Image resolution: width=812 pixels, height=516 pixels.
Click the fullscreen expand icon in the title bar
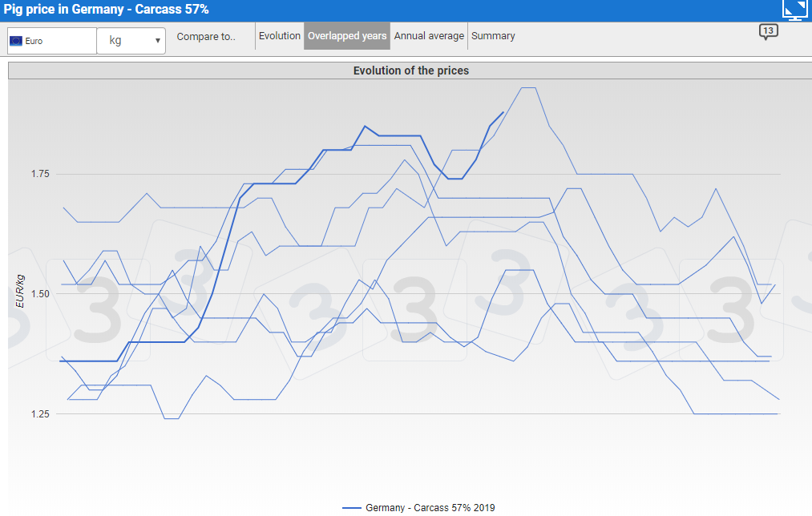(x=794, y=10)
